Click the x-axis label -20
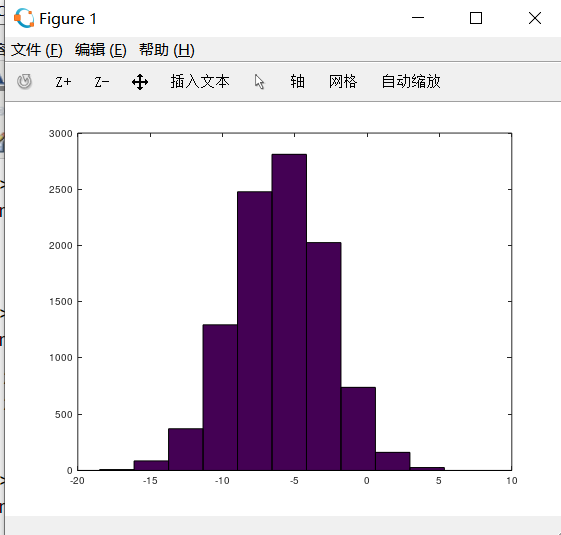 [x=78, y=481]
